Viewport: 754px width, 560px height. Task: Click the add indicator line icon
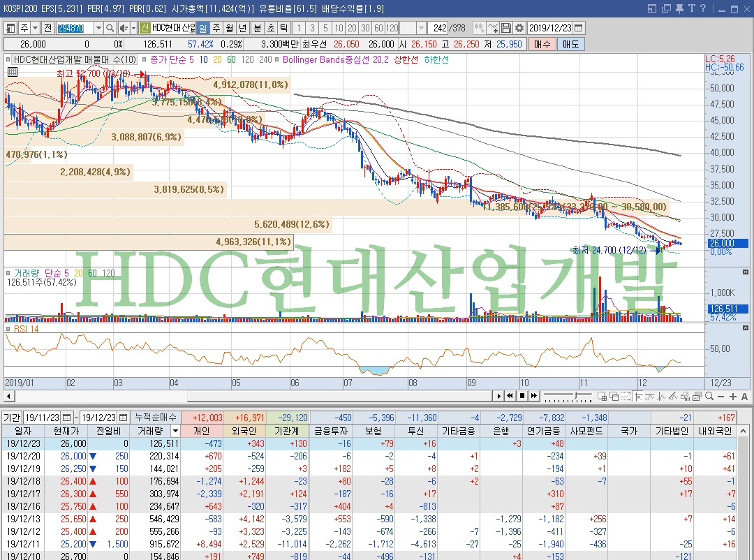pos(492,28)
